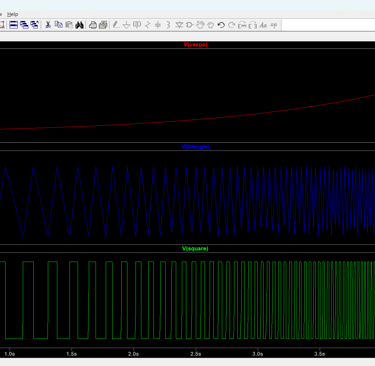This screenshot has width=375, height=366.
Task: Click the Paste clipboard icon
Action: pyautogui.click(x=69, y=25)
